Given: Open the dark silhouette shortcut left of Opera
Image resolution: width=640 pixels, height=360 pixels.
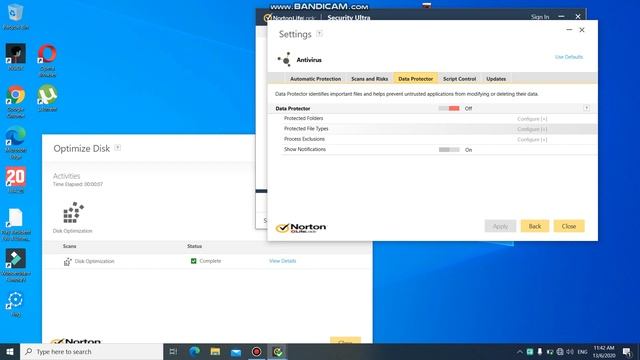Looking at the screenshot, I should pyautogui.click(x=16, y=57).
